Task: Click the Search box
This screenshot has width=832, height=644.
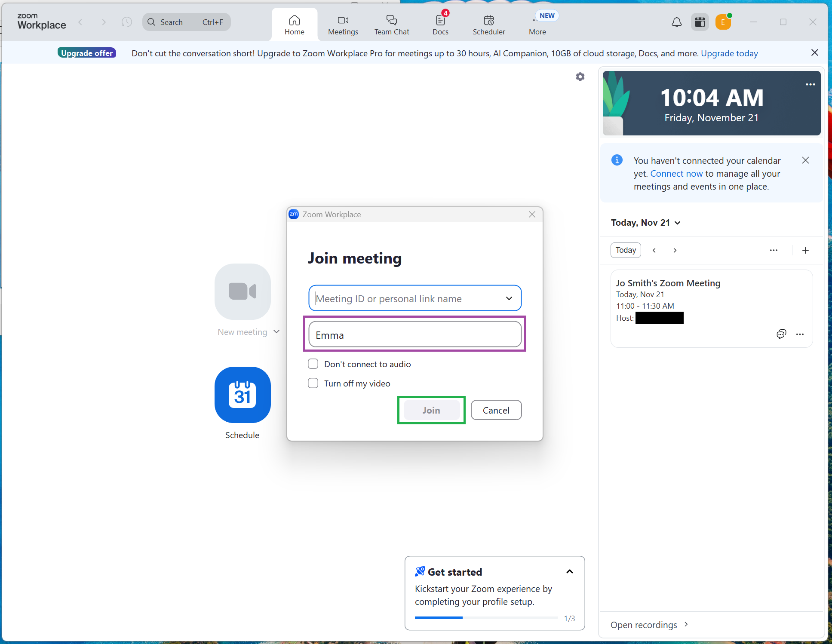Action: click(x=186, y=22)
